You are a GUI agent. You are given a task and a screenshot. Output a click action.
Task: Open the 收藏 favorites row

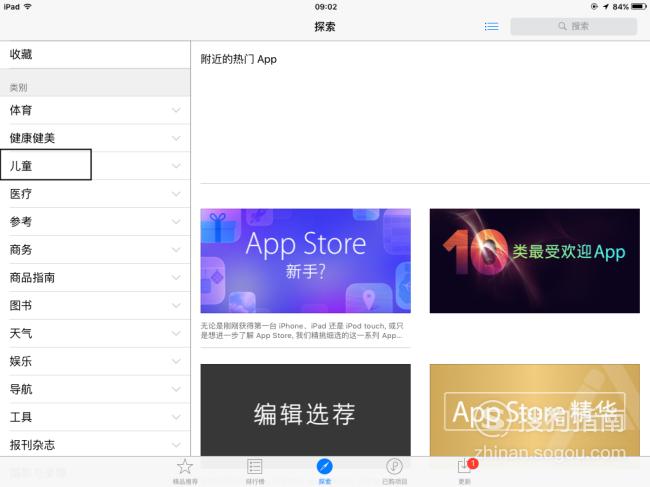[95, 54]
